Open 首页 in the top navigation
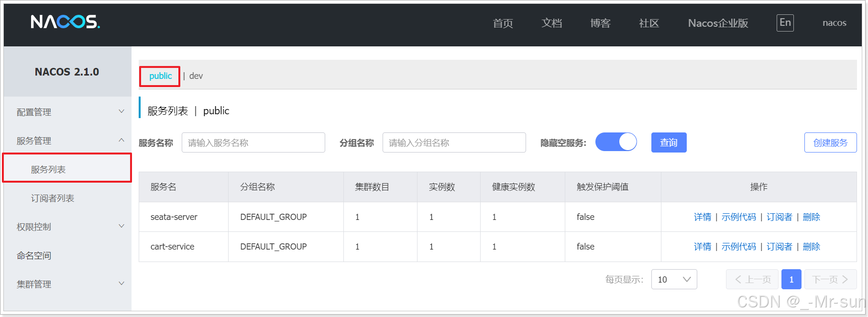 point(503,23)
